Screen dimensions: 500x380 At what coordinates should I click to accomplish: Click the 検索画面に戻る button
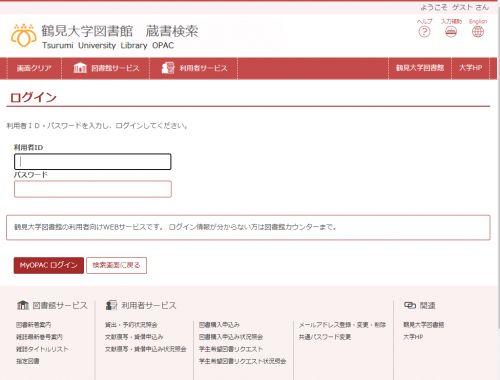coord(116,265)
